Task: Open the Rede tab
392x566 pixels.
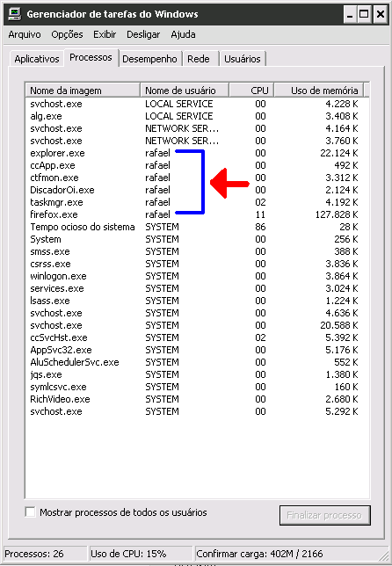Action: [x=199, y=59]
